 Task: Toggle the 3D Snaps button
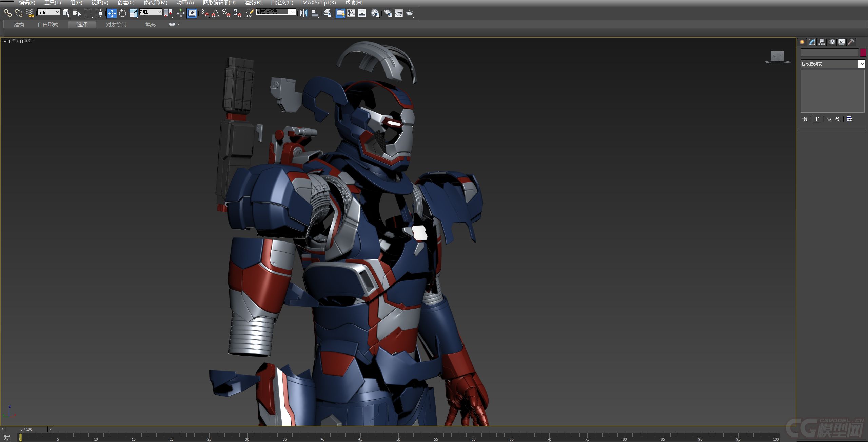(x=205, y=13)
